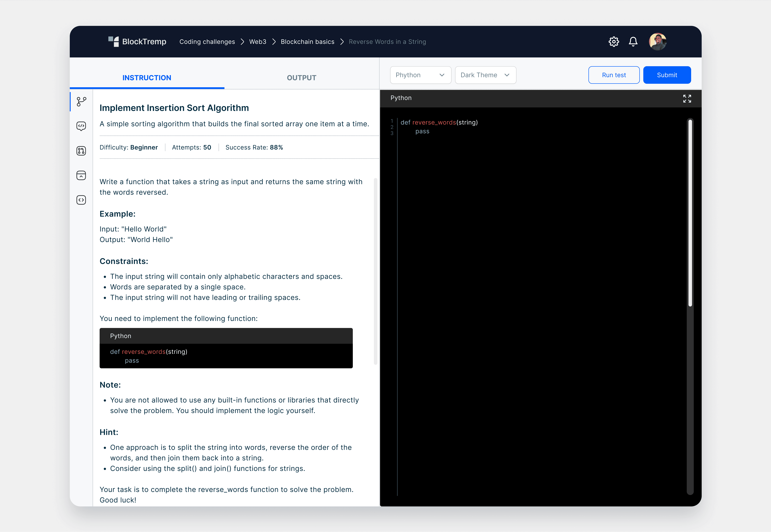
Task: Open the code comment sidebar icon
Action: (x=81, y=126)
